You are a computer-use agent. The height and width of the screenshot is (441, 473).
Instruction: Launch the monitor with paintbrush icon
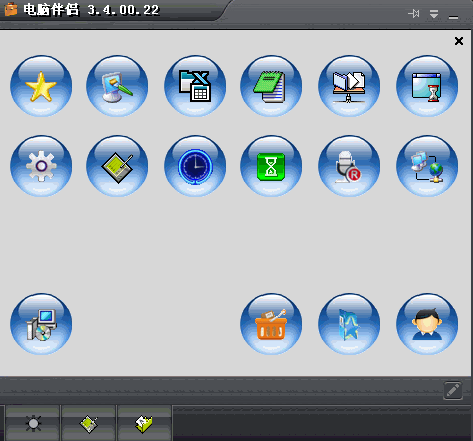pos(117,86)
